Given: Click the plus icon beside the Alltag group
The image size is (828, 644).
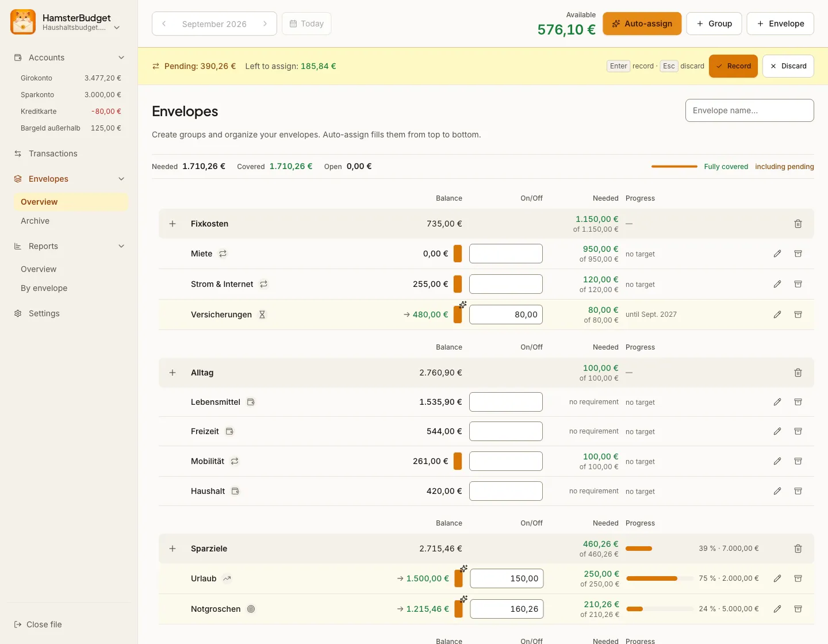Looking at the screenshot, I should coord(172,373).
